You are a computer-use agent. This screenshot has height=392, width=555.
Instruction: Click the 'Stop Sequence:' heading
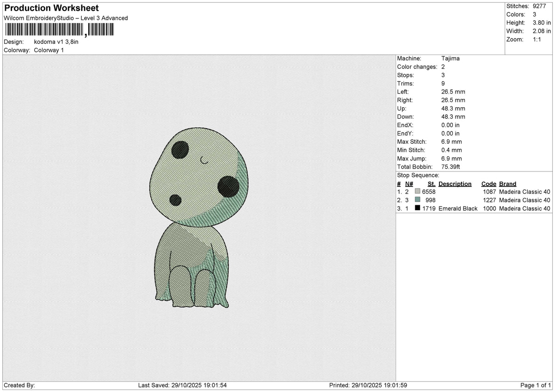point(418,175)
